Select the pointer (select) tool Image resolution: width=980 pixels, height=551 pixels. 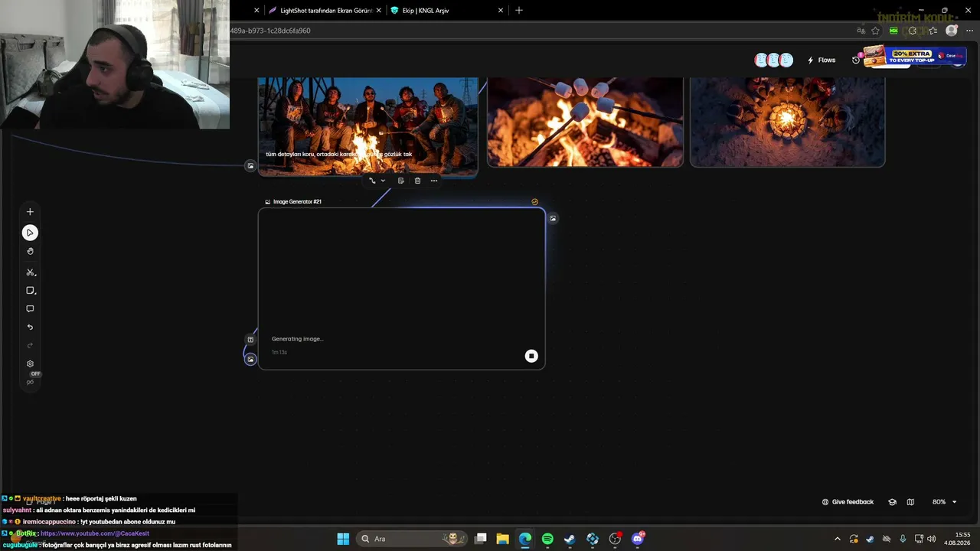click(x=30, y=233)
